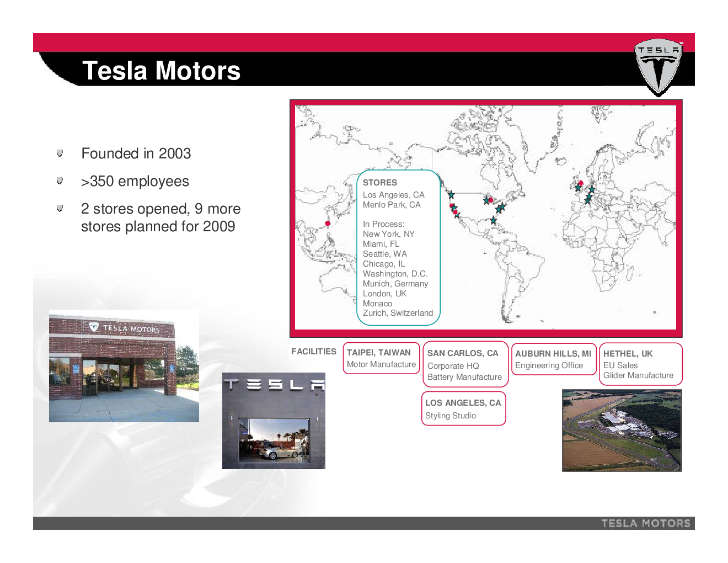
Task: Click the bullet icon beside '>350 employees'
Action: coord(60,180)
